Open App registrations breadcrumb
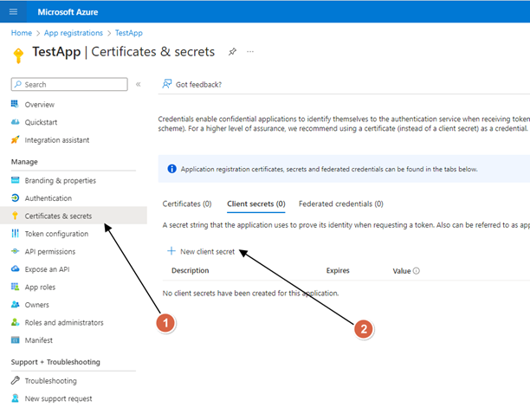This screenshot has height=420, width=530. tap(74, 33)
